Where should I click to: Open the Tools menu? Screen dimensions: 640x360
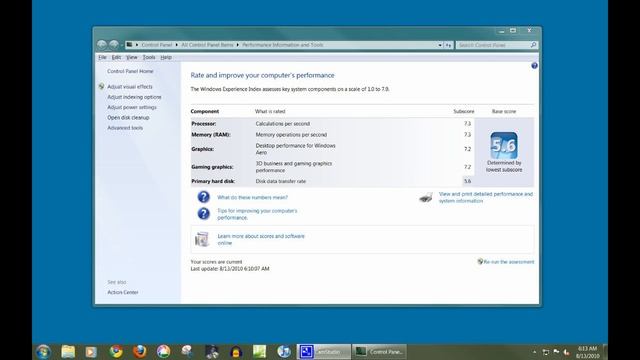pos(149,57)
